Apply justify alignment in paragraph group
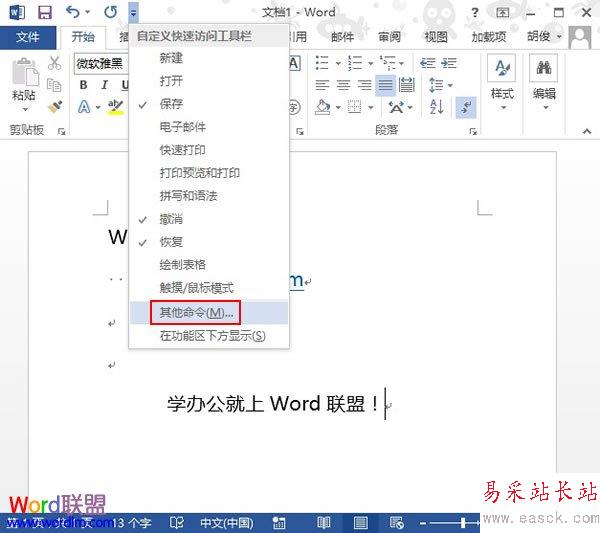The height and width of the screenshot is (533, 600). click(386, 85)
